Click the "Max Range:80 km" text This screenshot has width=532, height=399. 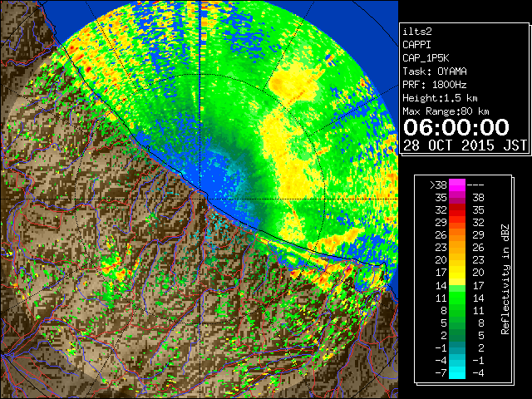pyautogui.click(x=446, y=111)
